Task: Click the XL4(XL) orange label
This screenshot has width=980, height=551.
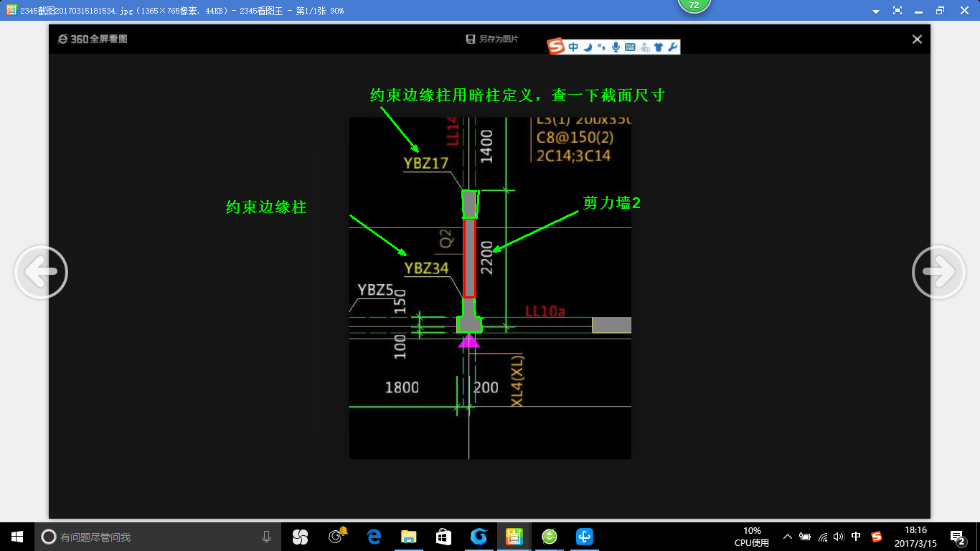Action: (517, 381)
